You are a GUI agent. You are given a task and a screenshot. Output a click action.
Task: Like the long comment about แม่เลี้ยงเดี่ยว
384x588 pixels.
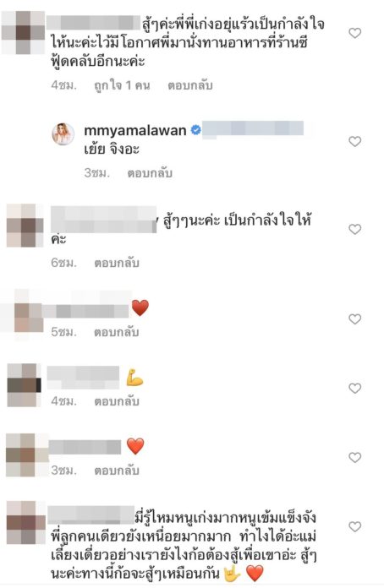[354, 527]
